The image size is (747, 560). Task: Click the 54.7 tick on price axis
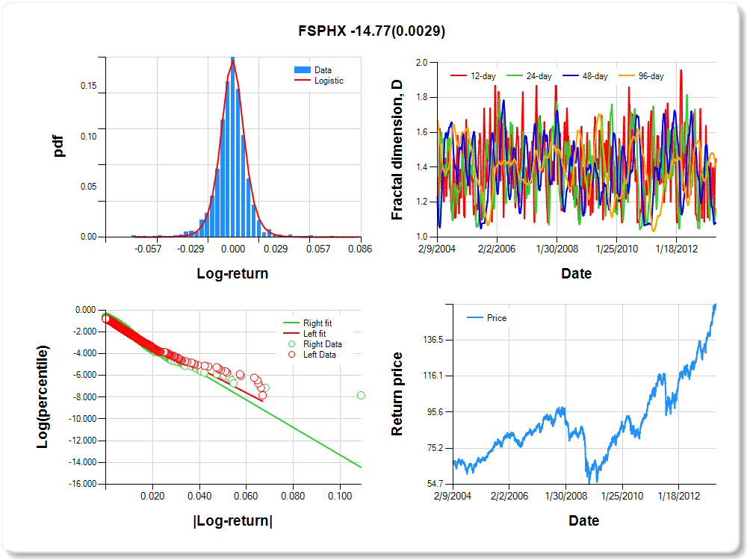tap(435, 484)
